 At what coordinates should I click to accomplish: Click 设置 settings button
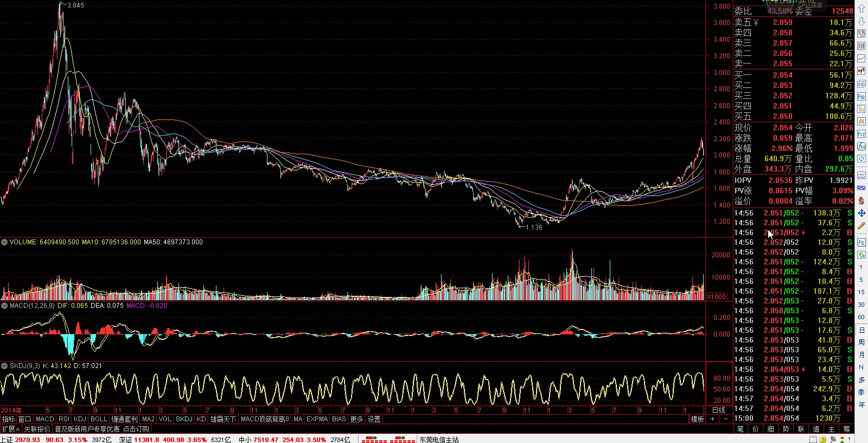374,419
